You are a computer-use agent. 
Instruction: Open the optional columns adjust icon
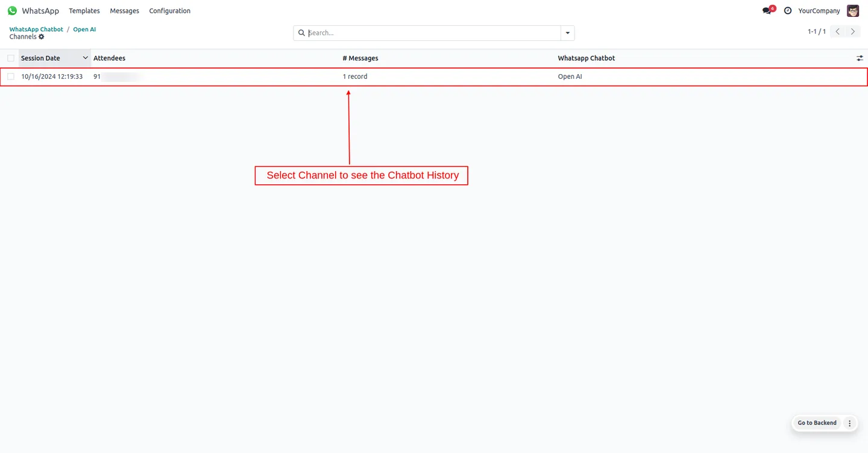(x=860, y=58)
